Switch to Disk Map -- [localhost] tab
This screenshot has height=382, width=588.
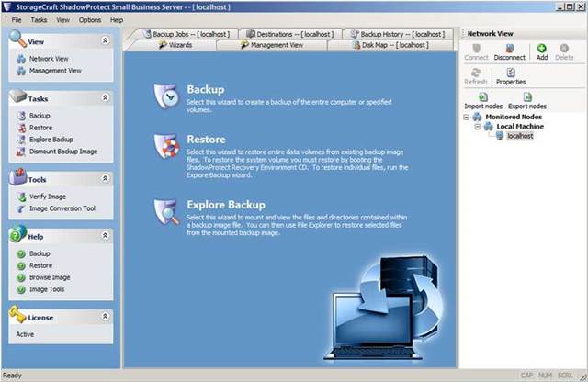(390, 45)
